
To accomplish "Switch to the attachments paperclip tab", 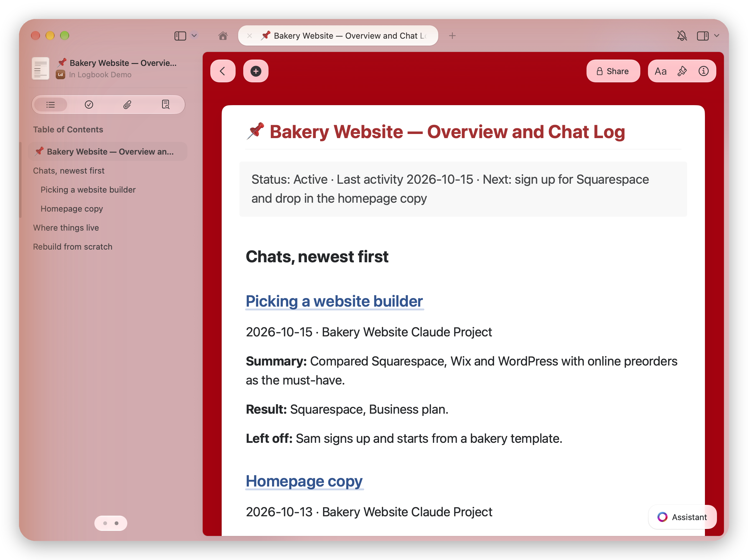I will click(127, 105).
